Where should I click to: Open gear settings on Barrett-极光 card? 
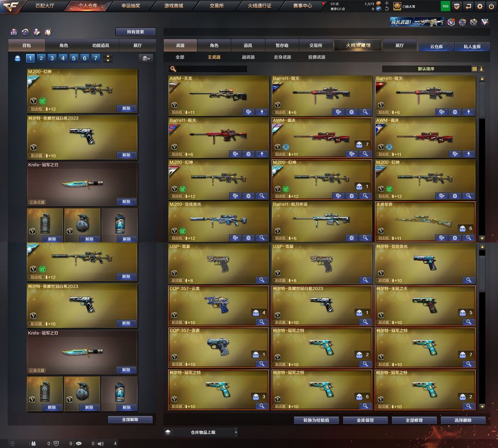coord(249,153)
